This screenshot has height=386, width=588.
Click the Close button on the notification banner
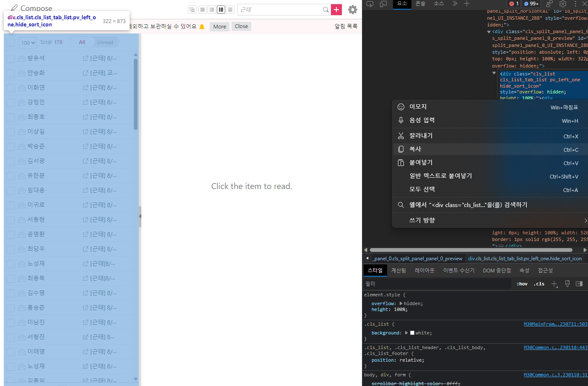click(241, 26)
